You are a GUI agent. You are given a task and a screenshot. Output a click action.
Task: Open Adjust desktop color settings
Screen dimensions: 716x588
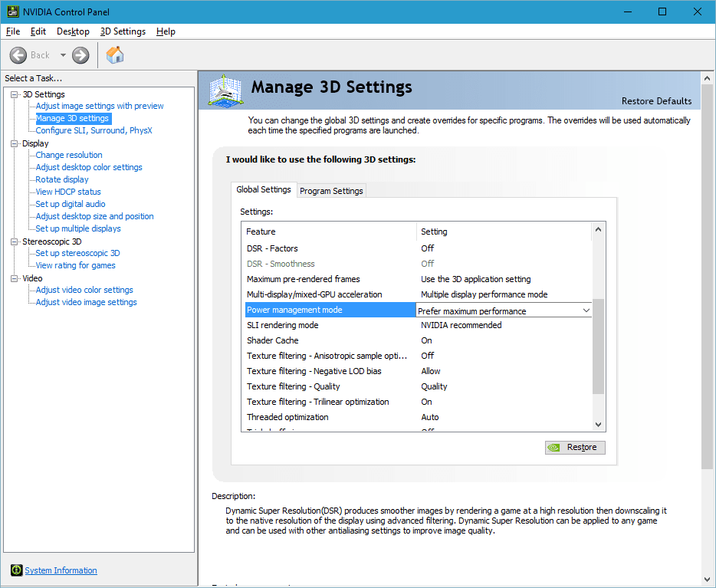point(89,168)
